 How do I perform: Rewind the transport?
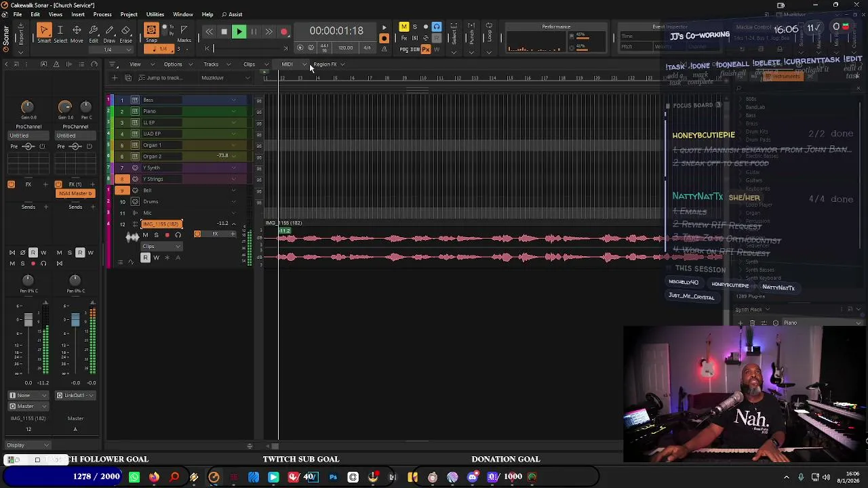tap(209, 32)
